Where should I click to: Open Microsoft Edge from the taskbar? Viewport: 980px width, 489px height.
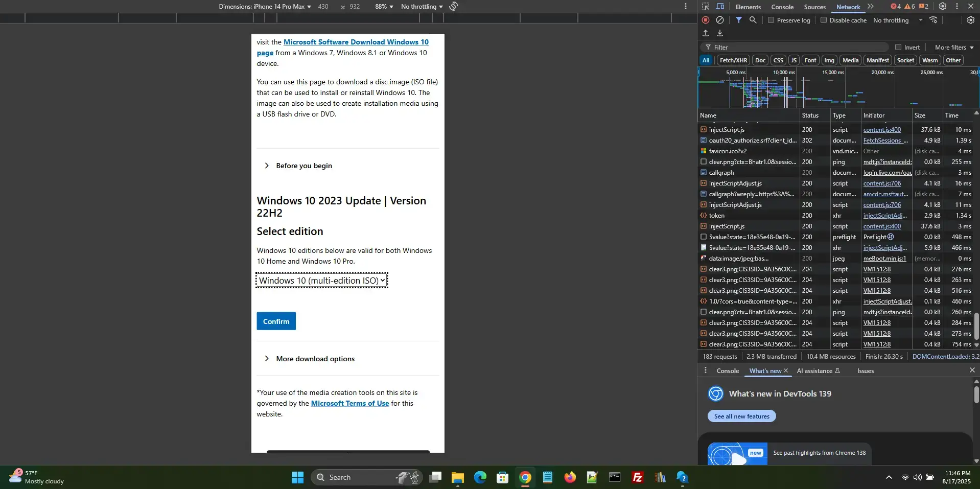pyautogui.click(x=480, y=477)
